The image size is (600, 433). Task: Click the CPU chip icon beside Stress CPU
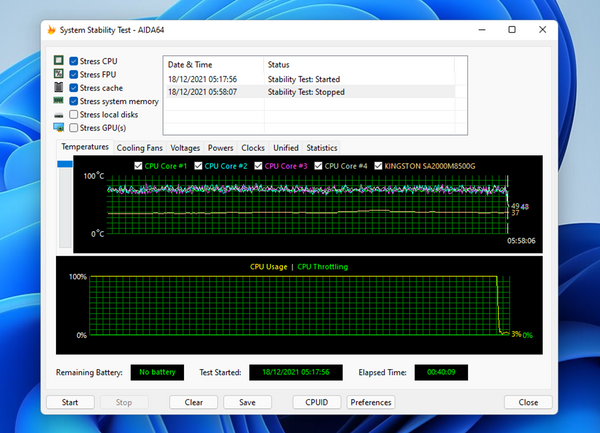point(59,61)
